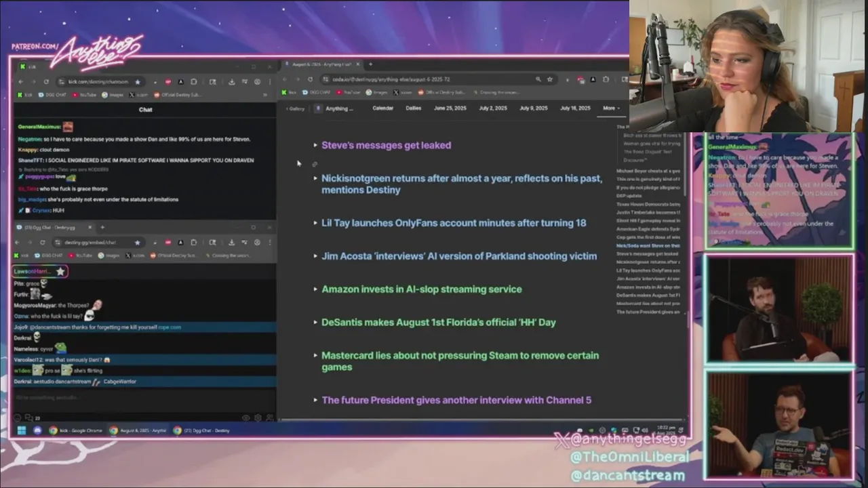Open DGG CHAT bookmark in Kick window
This screenshot has height=488, width=868.
(x=52, y=95)
